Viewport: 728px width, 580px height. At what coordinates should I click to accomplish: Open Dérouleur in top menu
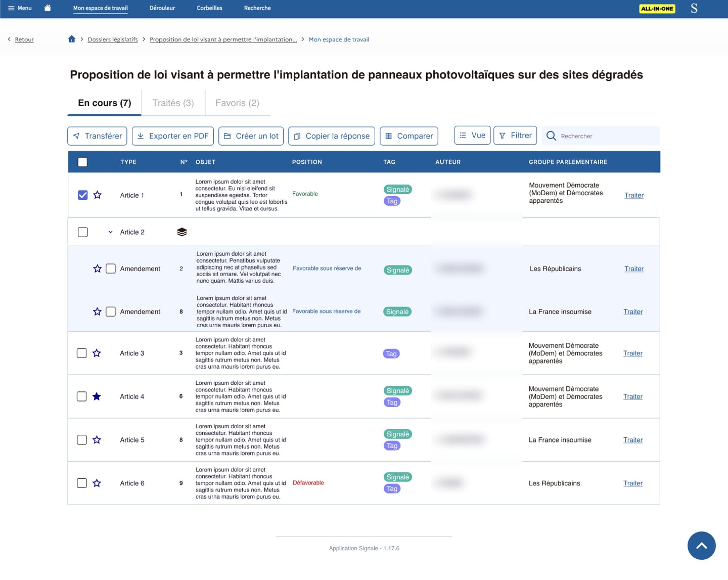(162, 8)
